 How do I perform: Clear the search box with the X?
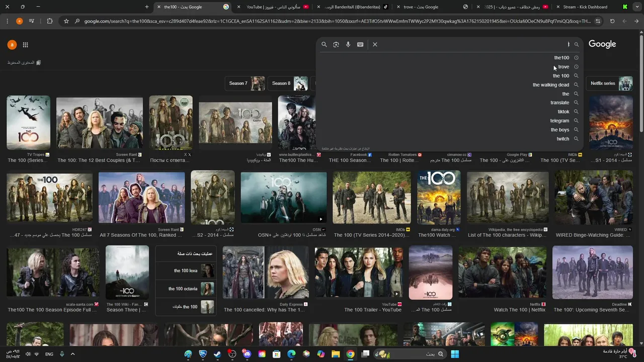(375, 44)
